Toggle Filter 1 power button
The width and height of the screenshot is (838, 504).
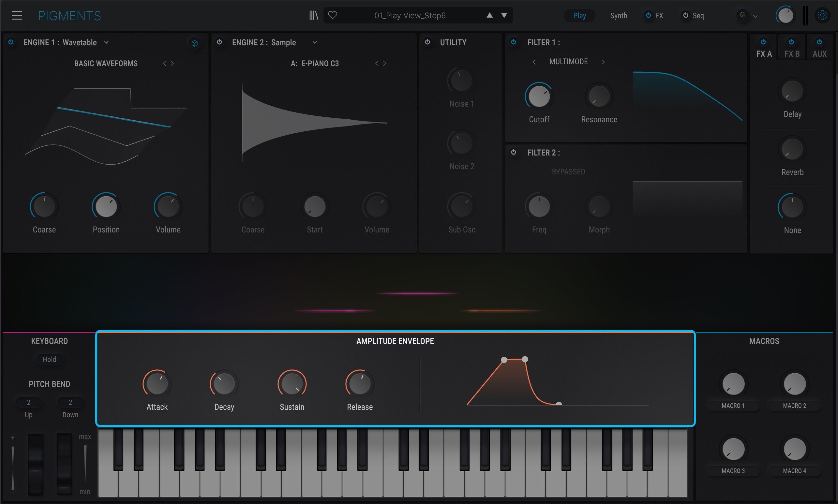[514, 42]
